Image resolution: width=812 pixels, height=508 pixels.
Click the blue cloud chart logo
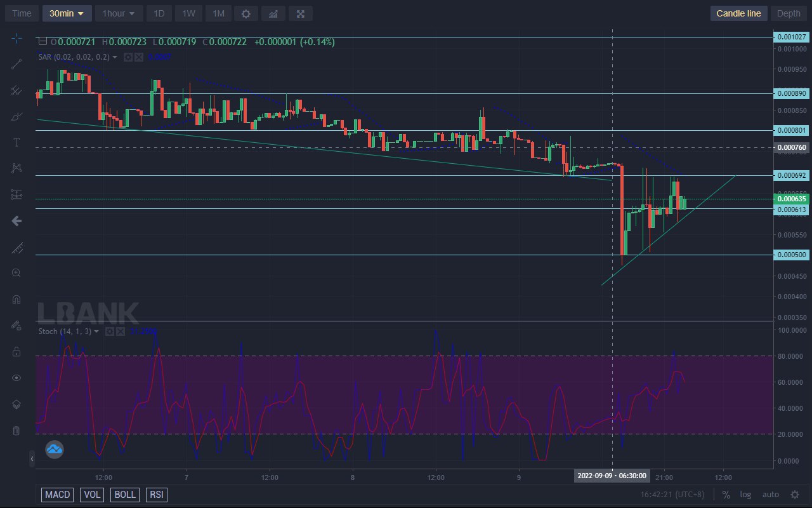(x=54, y=450)
